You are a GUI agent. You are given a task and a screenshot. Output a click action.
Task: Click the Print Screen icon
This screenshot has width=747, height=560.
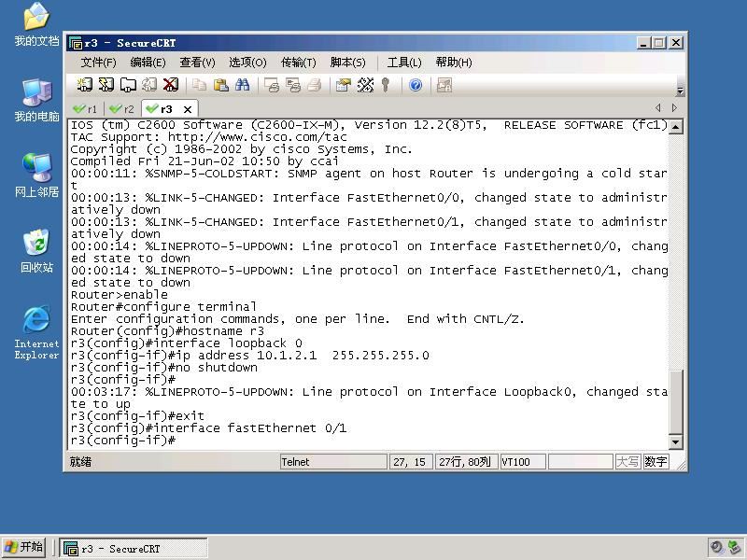click(272, 85)
